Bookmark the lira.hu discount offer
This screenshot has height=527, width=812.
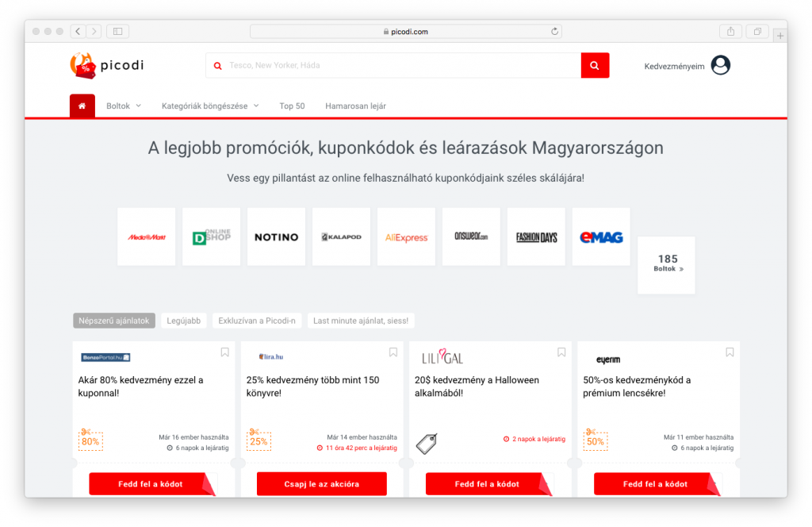coord(393,352)
